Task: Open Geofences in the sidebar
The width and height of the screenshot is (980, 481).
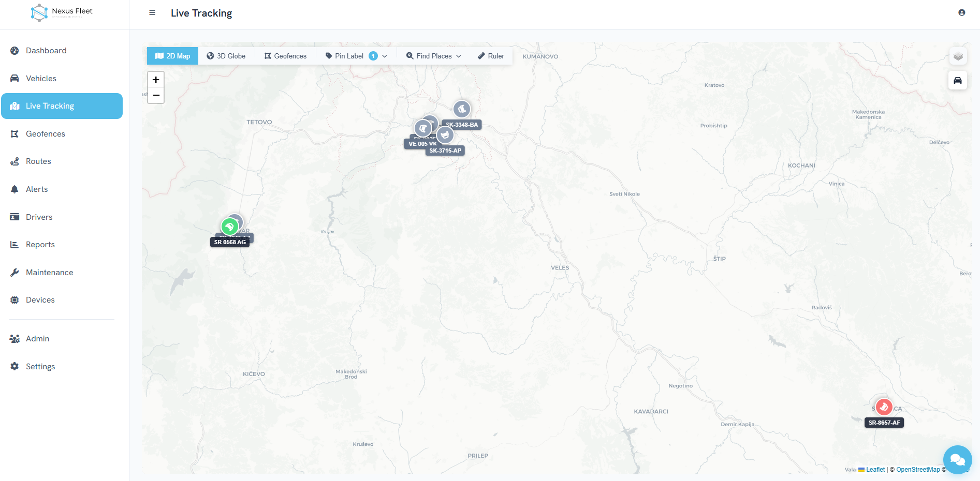Action: [x=62, y=134]
